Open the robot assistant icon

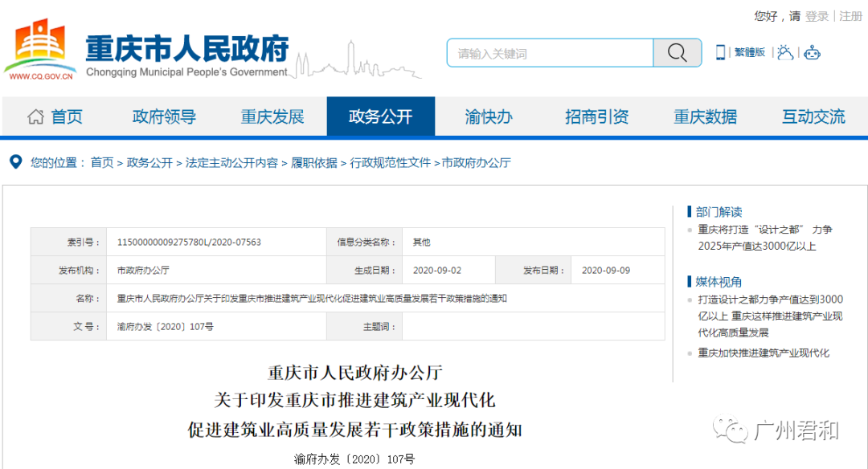point(812,53)
